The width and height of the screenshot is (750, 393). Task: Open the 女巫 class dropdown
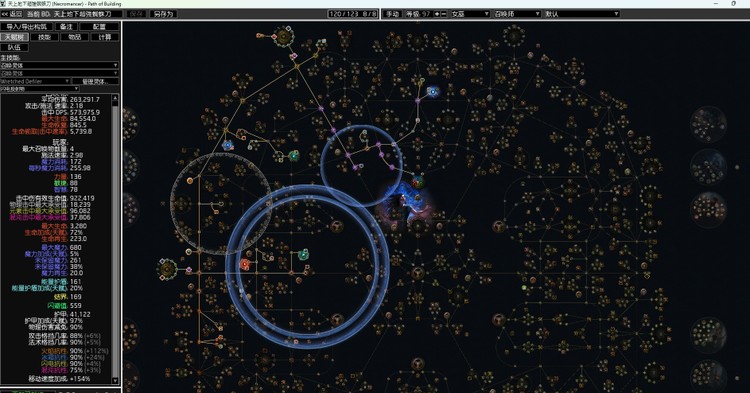pyautogui.click(x=470, y=14)
